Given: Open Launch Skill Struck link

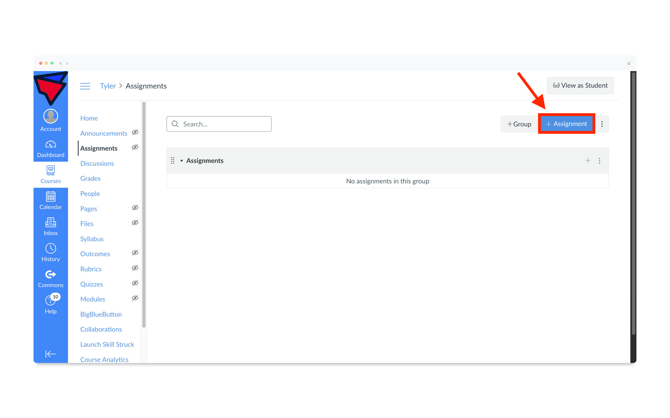Looking at the screenshot, I should click(x=107, y=344).
